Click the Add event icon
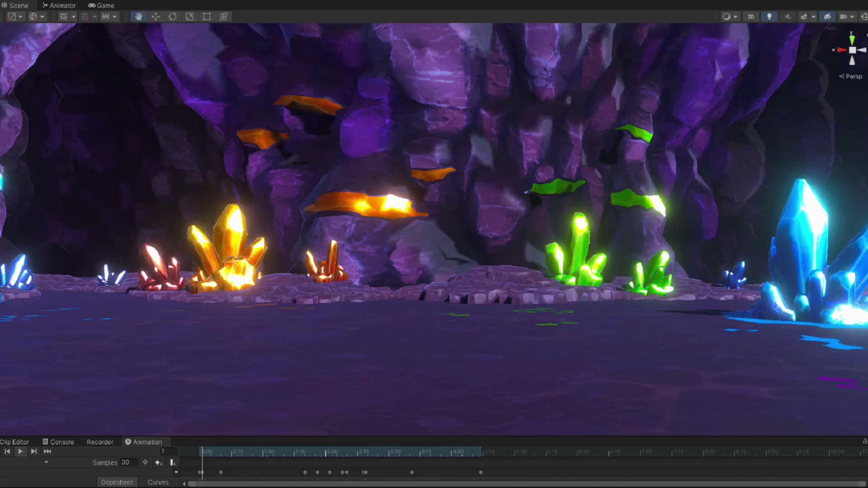 click(x=172, y=462)
